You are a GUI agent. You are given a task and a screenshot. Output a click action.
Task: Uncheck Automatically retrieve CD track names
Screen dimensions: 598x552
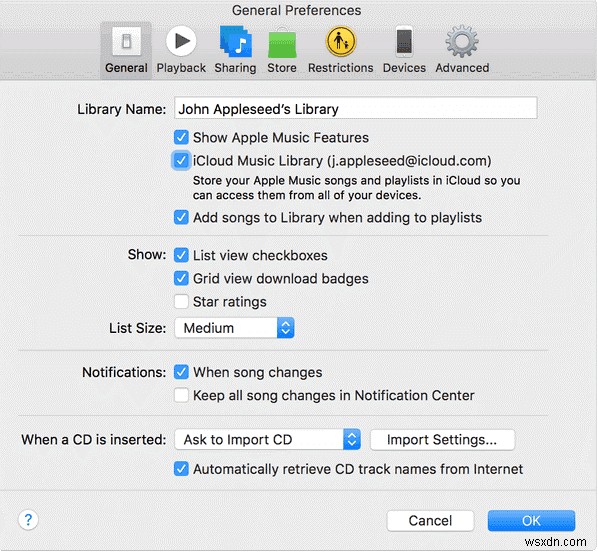pos(181,469)
